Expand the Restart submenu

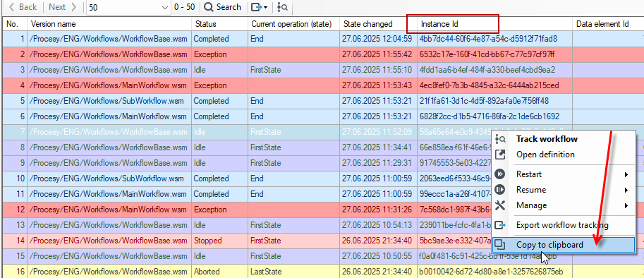(x=563, y=174)
